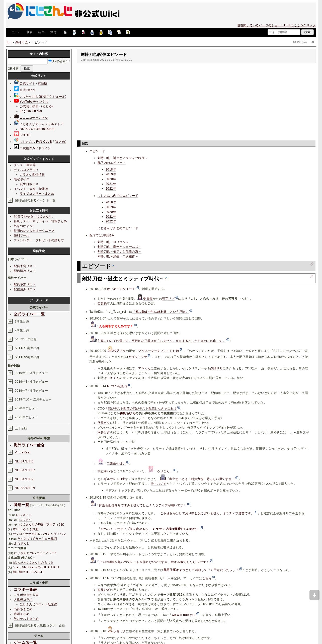The image size is (322, 644).
Task: Expand 個別項目のあるイベント一覧
Action: click(x=10, y=200)
